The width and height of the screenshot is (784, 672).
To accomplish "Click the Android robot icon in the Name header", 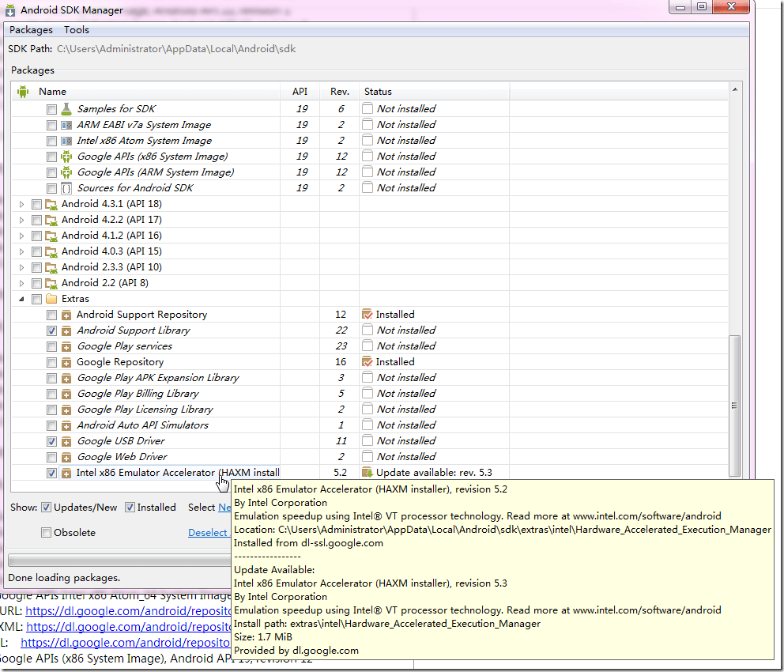I will [x=23, y=92].
